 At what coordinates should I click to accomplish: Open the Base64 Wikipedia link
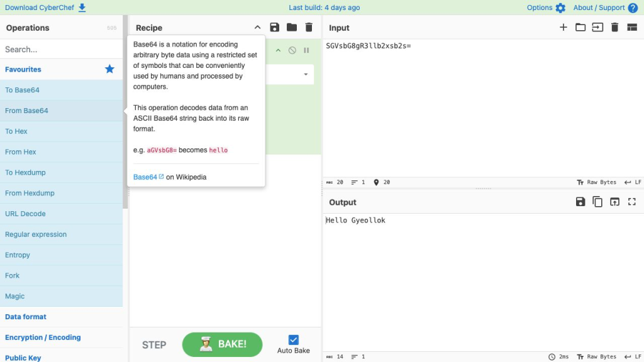pos(148,177)
